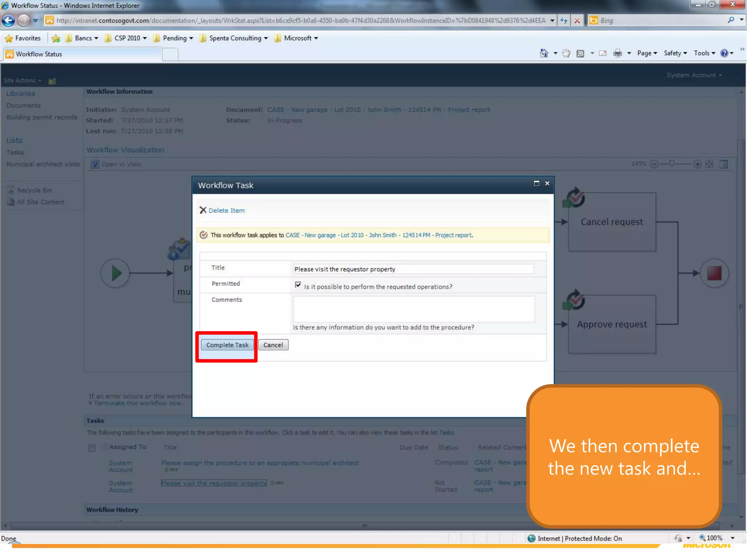Open the Home page icon in toolbar

(x=543, y=53)
